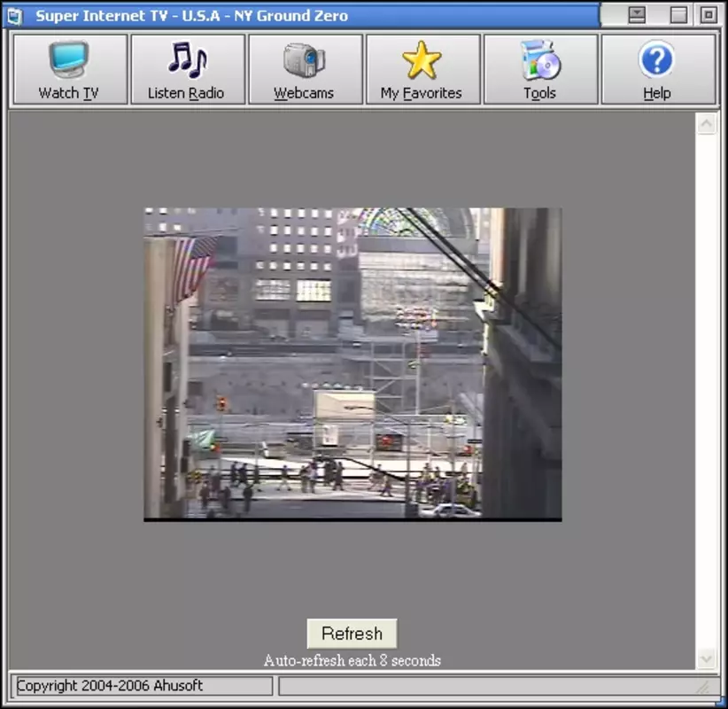The height and width of the screenshot is (709, 728).
Task: Click the Refresh button
Action: [352, 634]
